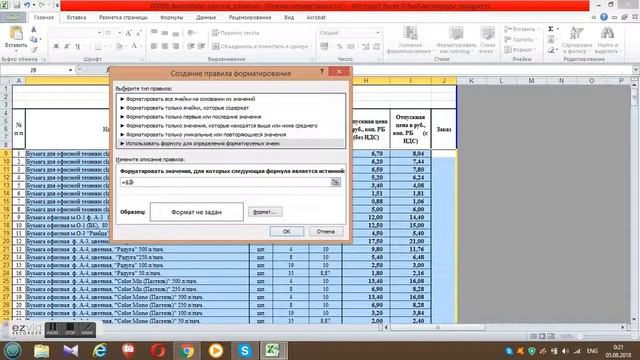
Task: Click the Decrease font size icon
Action: [138, 33]
